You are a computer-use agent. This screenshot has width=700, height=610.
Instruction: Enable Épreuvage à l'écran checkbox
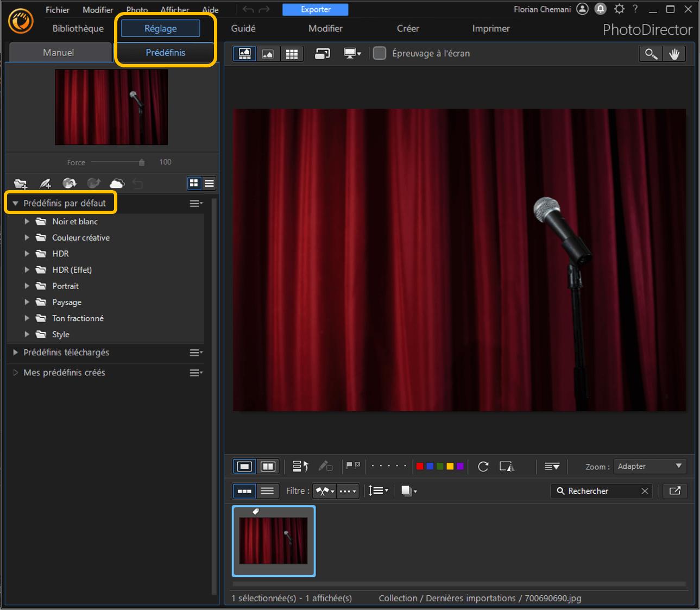[380, 53]
